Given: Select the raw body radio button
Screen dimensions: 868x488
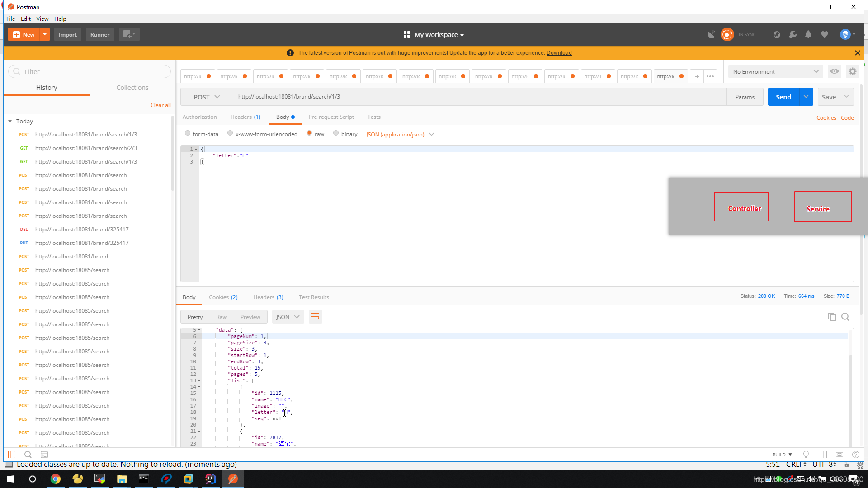Looking at the screenshot, I should tap(309, 133).
